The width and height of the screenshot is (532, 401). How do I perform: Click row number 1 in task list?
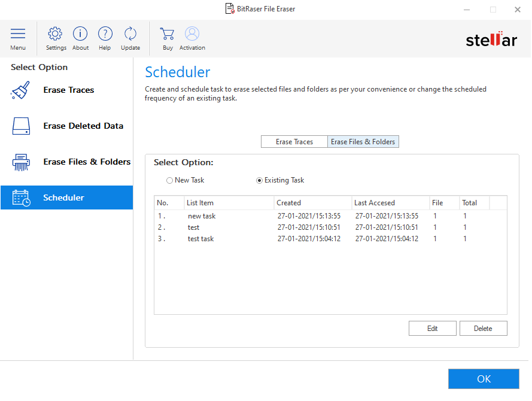click(162, 216)
